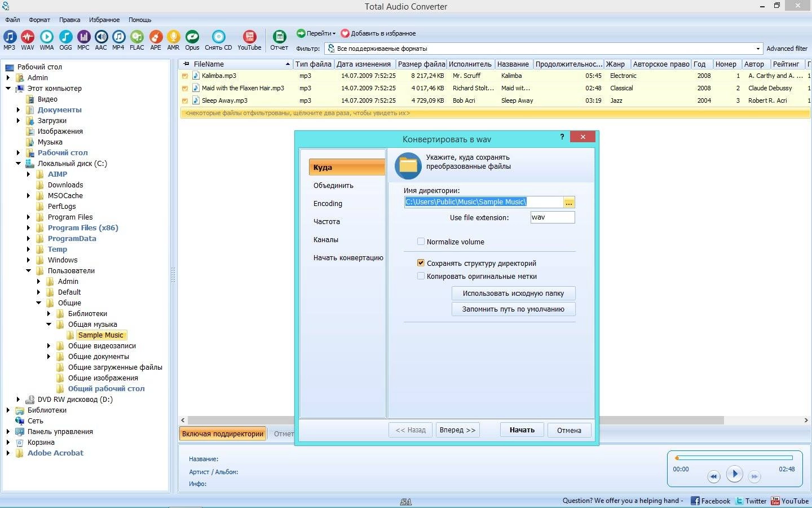The width and height of the screenshot is (812, 508).
Task: Toggle checkbox for Sleep Away.mp3
Action: coord(184,100)
